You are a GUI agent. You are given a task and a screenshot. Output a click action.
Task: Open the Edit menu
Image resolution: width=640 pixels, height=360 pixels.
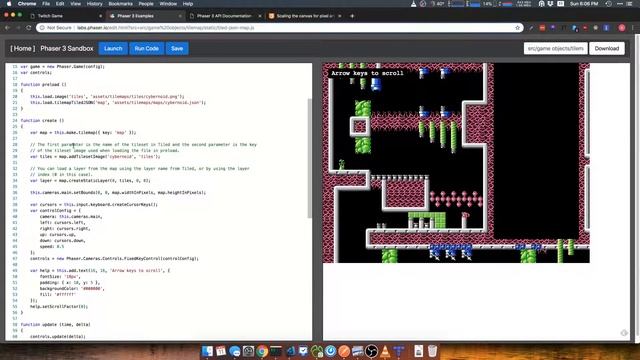pyautogui.click(x=60, y=4)
